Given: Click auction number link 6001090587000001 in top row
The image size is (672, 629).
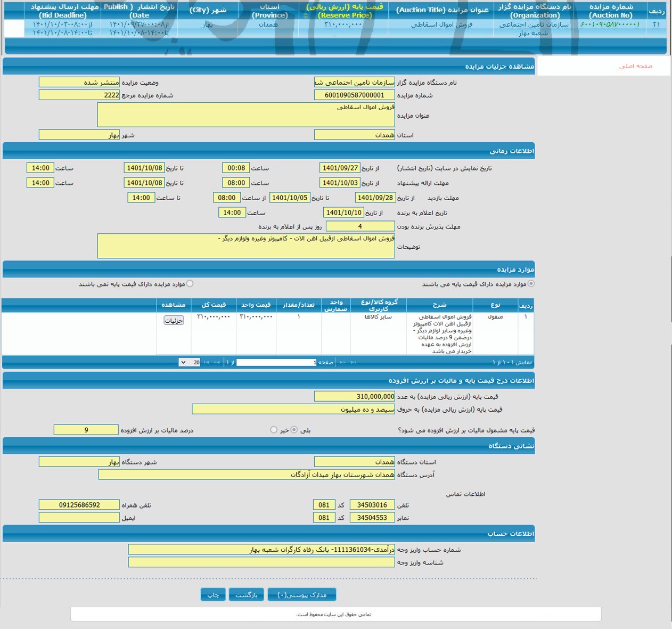Looking at the screenshot, I should [x=610, y=24].
